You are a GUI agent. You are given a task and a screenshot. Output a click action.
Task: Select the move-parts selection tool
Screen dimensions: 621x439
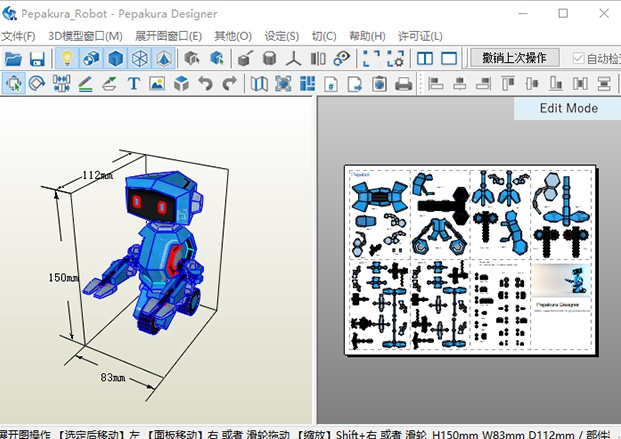click(x=14, y=84)
